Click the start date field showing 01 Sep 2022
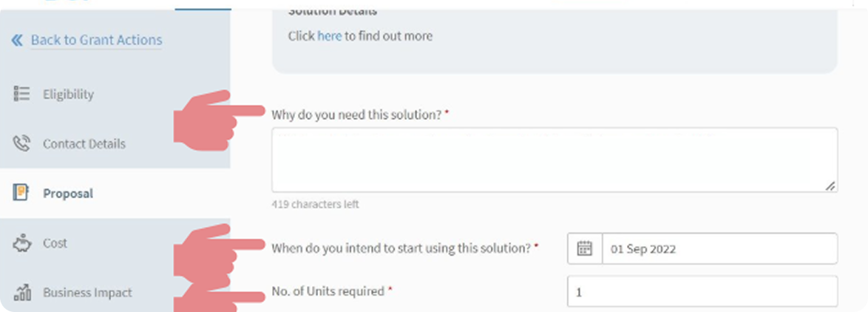The image size is (868, 312). tap(719, 248)
